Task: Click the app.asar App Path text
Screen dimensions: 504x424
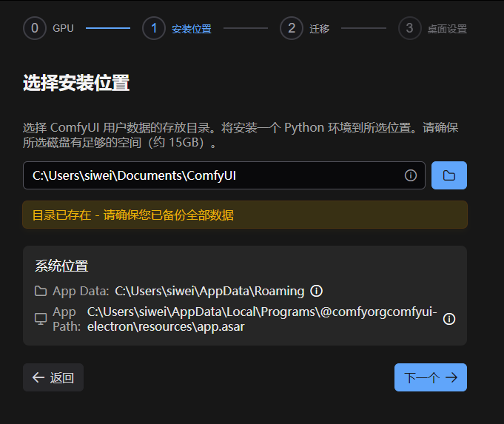Action: pos(262,319)
